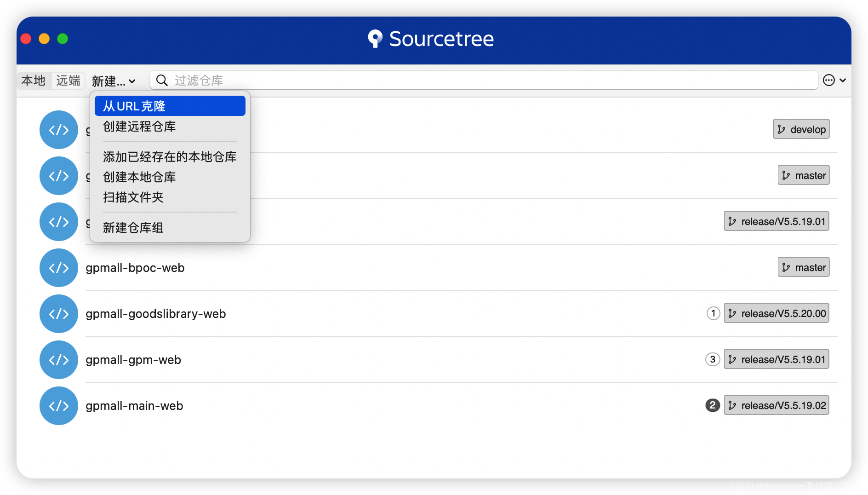Minimize window with yellow button
The image size is (868, 495).
(44, 39)
